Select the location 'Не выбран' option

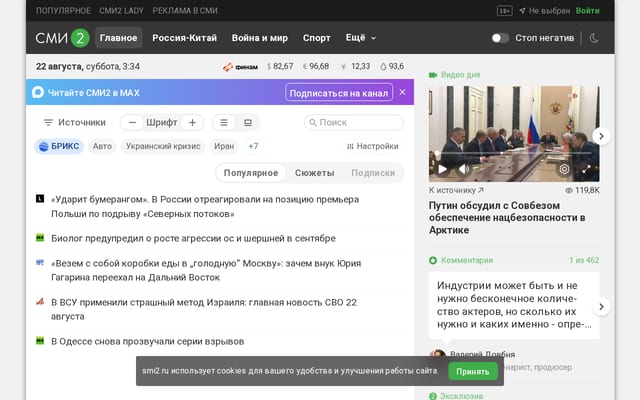tap(544, 11)
